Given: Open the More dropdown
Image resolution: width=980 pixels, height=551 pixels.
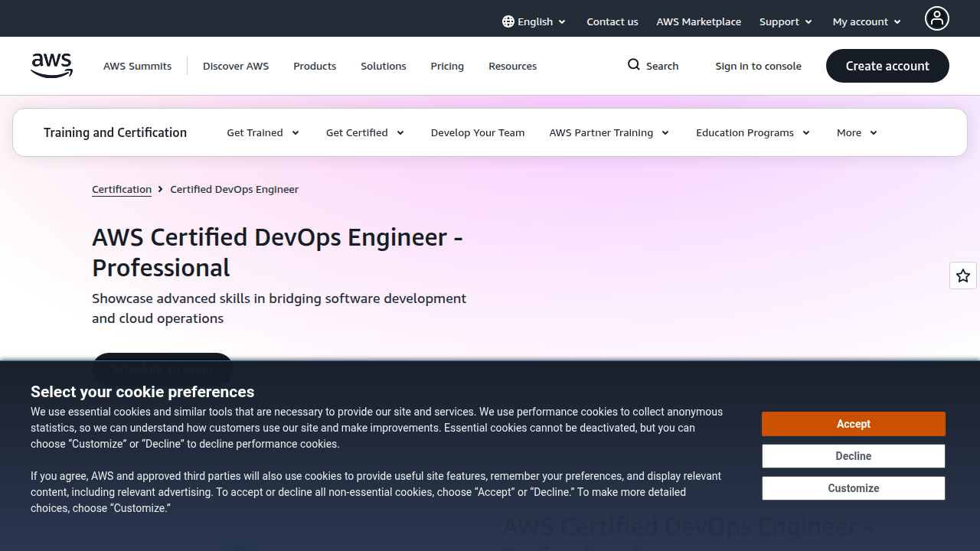Looking at the screenshot, I should [x=857, y=132].
